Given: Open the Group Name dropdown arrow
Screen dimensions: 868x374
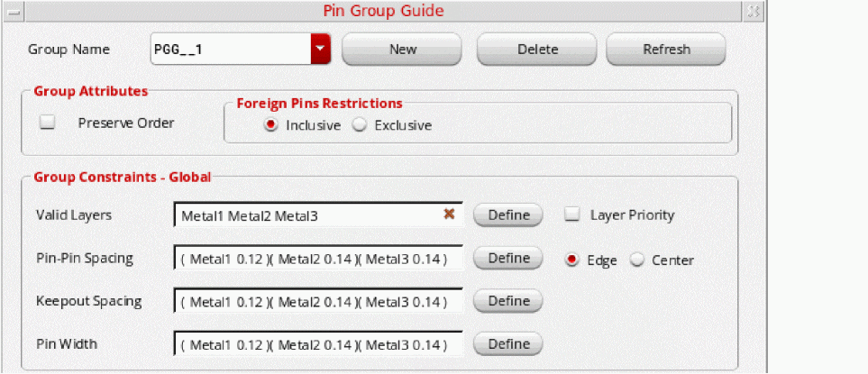Looking at the screenshot, I should click(321, 50).
